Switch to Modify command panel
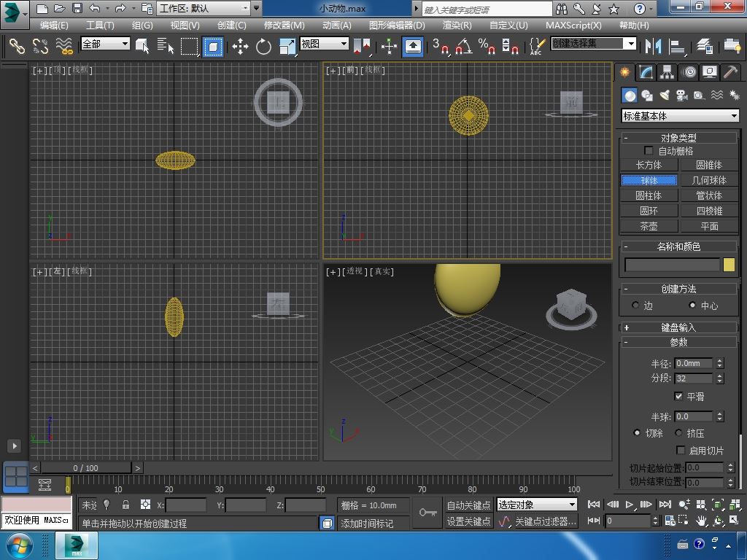This screenshot has height=560, width=747. [646, 72]
